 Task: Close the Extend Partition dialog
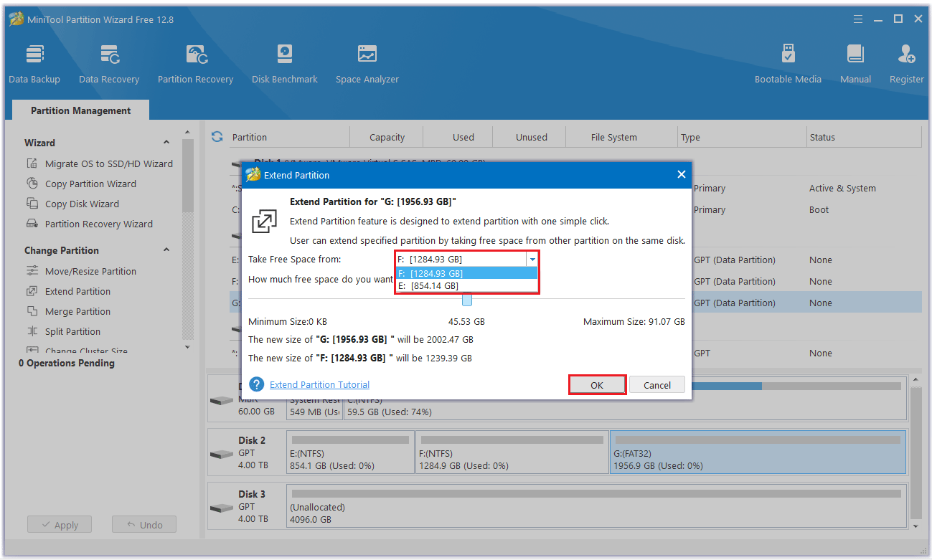(x=681, y=174)
